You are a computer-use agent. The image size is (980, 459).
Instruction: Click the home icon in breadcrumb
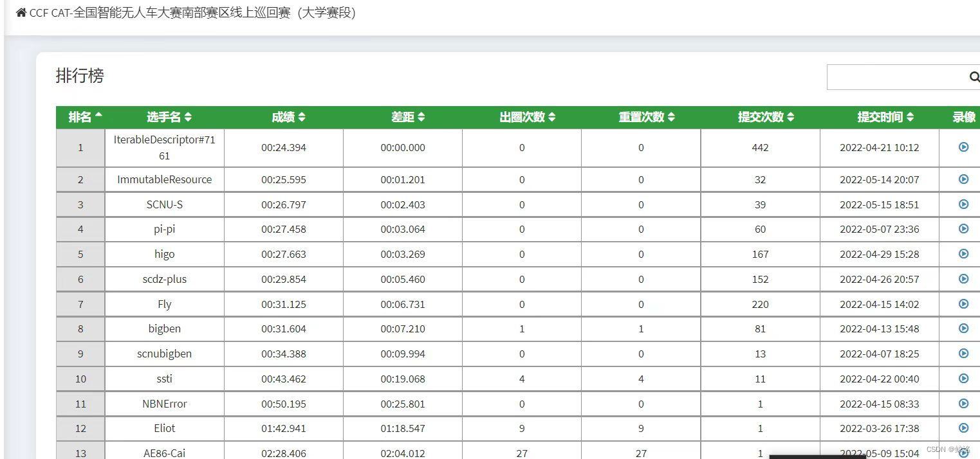(x=21, y=12)
